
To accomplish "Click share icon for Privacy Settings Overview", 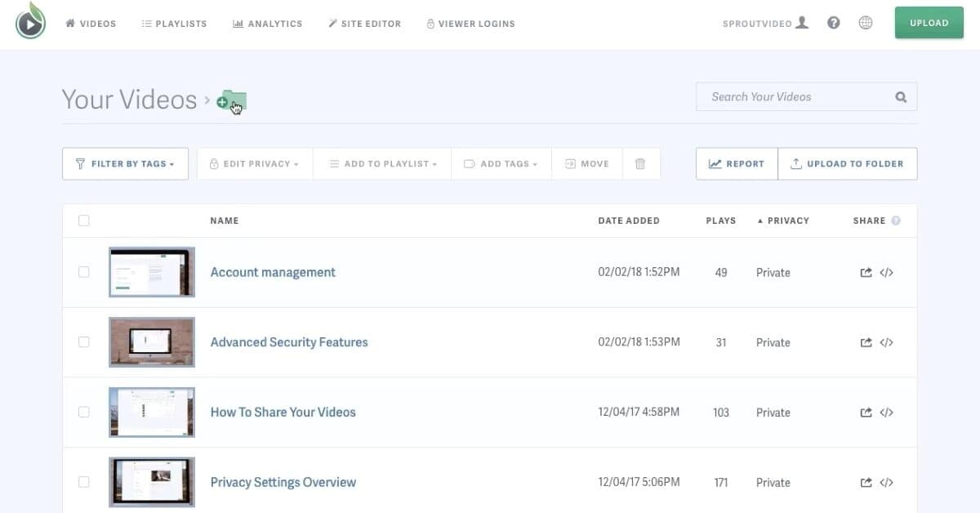I will pos(866,483).
